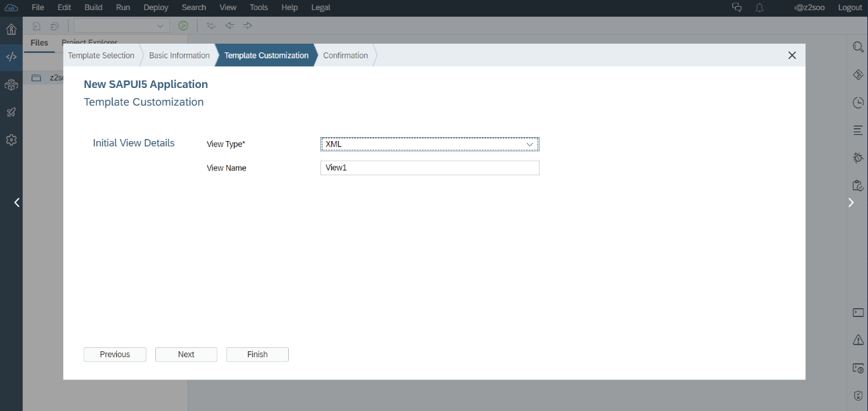Open the Edit menu
868x411 pixels.
[x=64, y=7]
